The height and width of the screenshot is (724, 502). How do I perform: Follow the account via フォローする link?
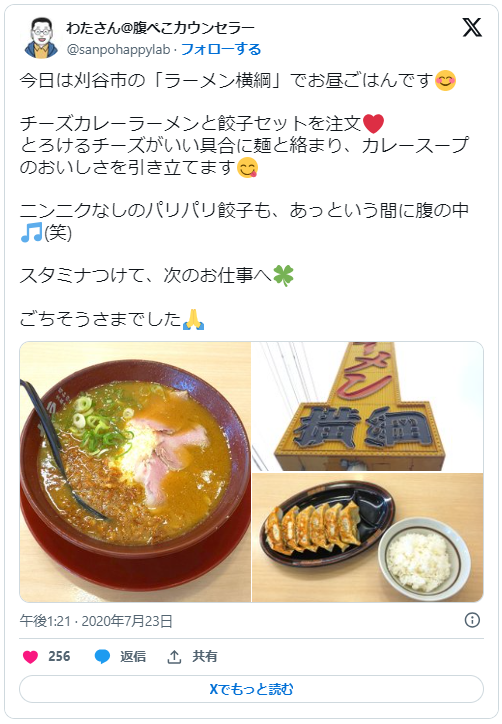pyautogui.click(x=221, y=49)
